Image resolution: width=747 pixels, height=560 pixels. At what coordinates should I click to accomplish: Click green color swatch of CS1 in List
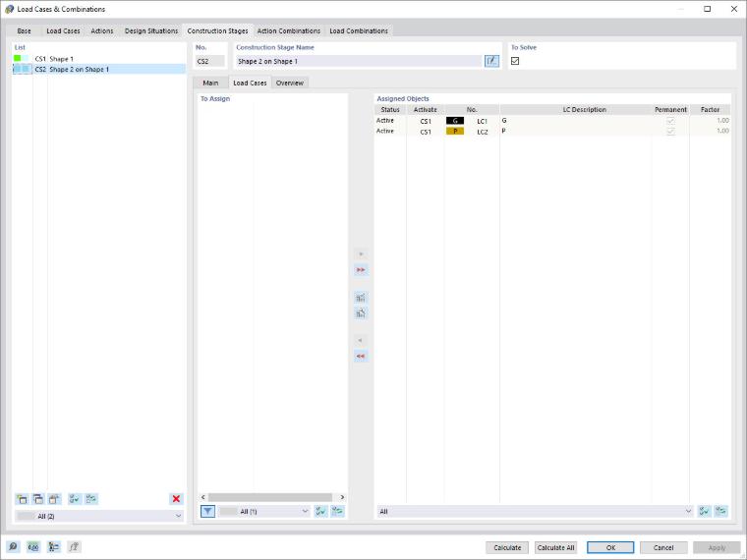17,59
